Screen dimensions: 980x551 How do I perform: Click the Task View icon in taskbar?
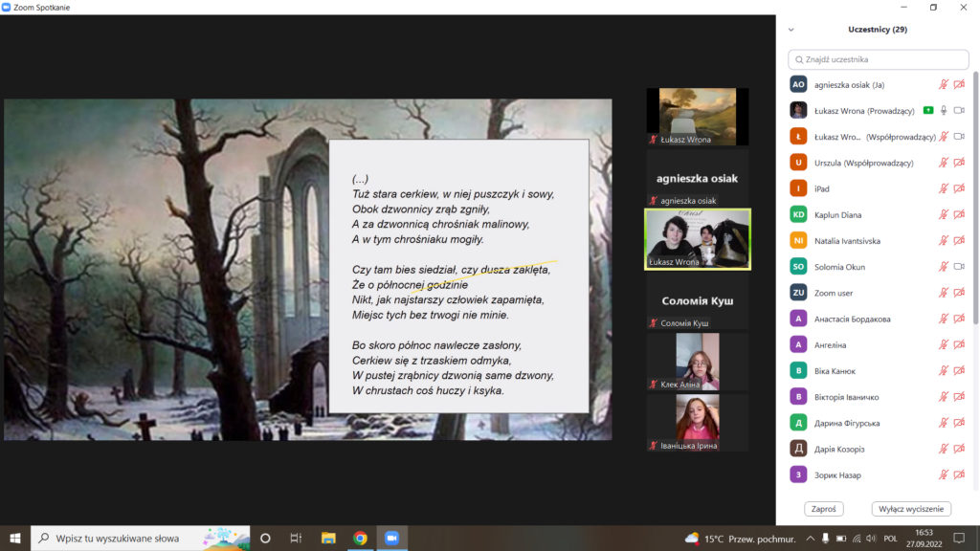(297, 538)
